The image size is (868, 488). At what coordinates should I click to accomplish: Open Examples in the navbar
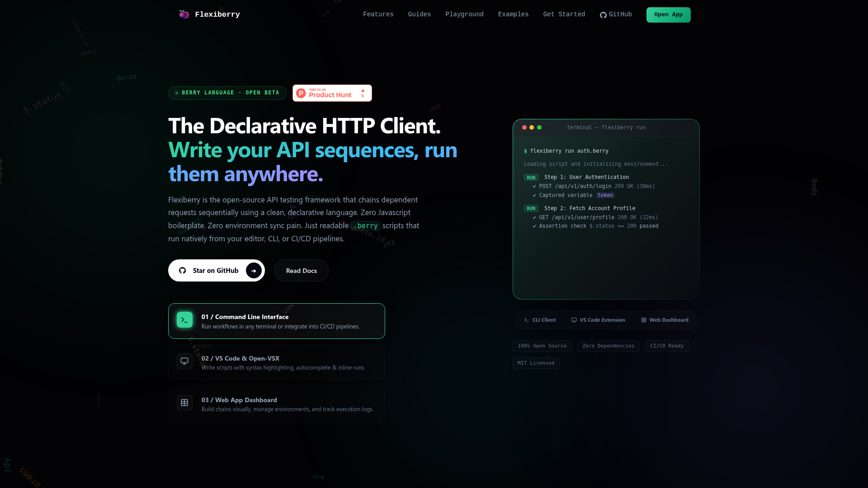click(x=513, y=14)
